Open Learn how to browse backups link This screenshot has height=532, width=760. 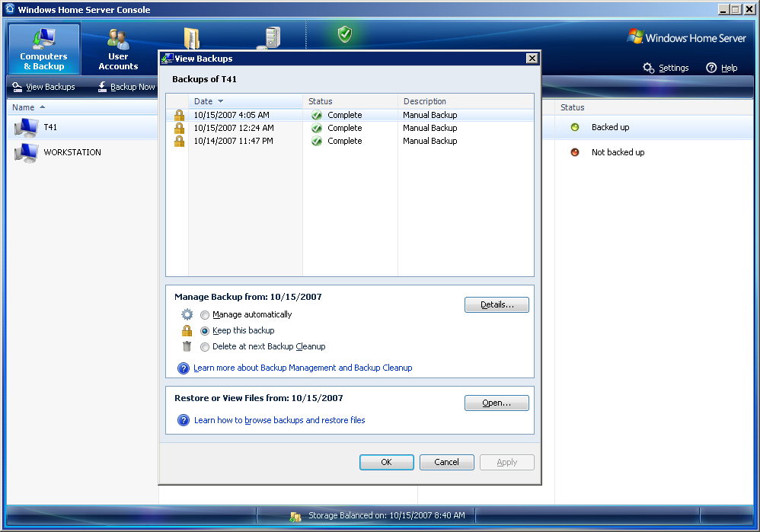[279, 420]
